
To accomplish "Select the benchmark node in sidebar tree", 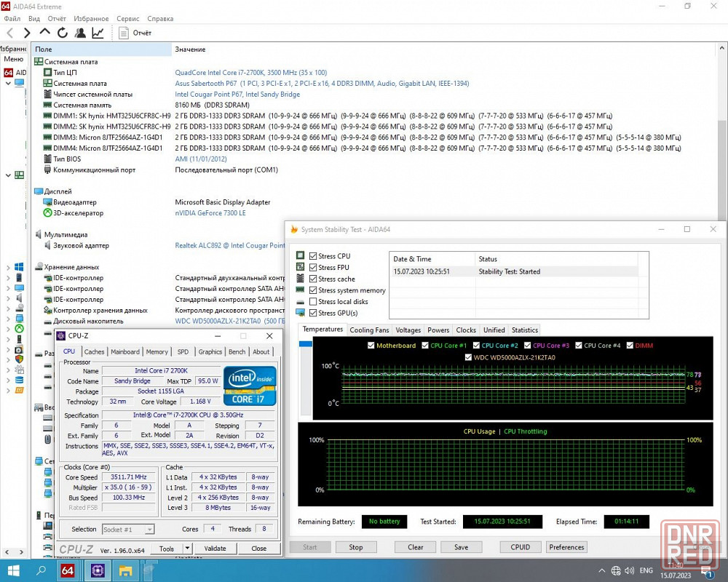I will [19, 391].
